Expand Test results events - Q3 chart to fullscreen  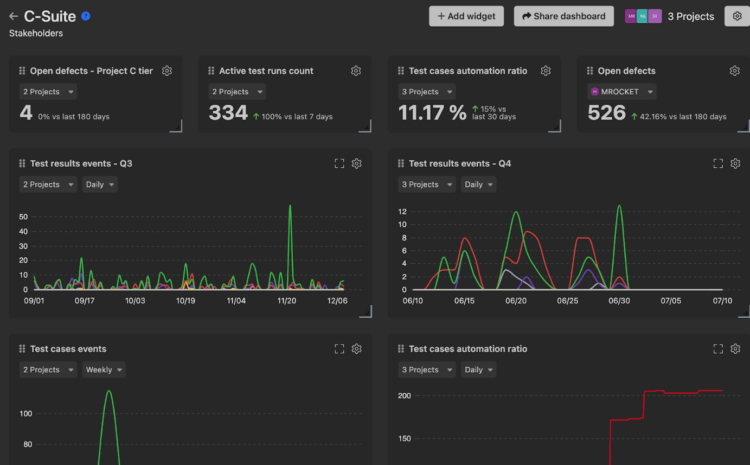(x=339, y=164)
